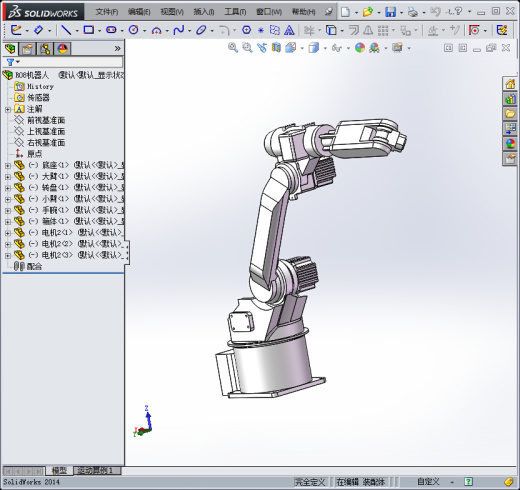Open the Section View tool
This screenshot has height=490, width=520.
pyautogui.click(x=276, y=48)
